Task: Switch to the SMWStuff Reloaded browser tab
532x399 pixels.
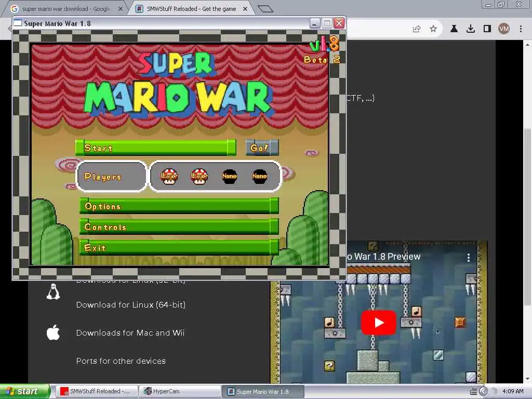Action: click(x=192, y=9)
